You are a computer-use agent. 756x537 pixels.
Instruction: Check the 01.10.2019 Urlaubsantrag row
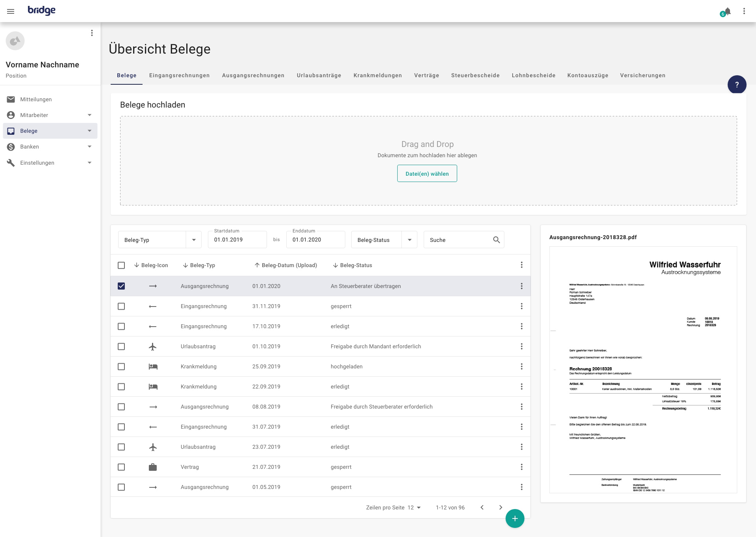[121, 346]
